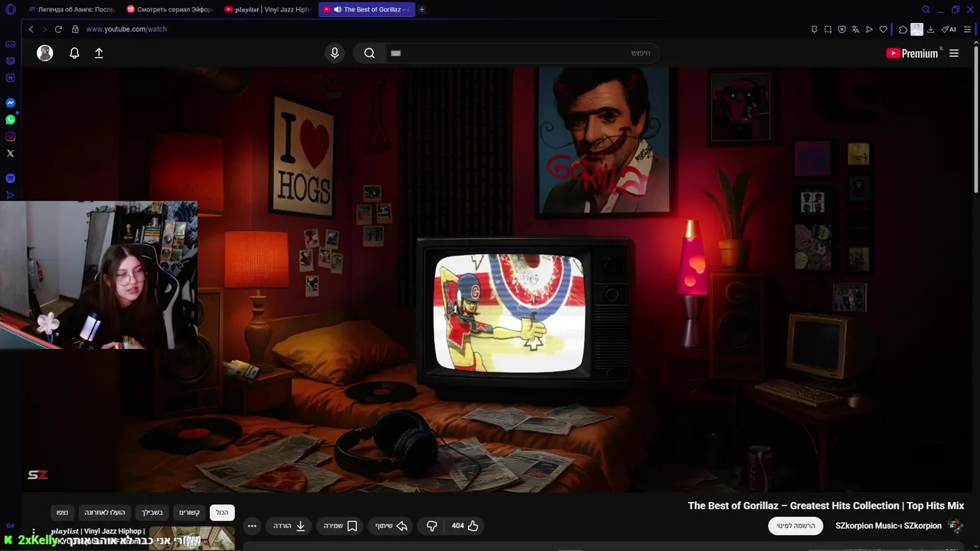Click the הורדה download button

click(x=289, y=526)
